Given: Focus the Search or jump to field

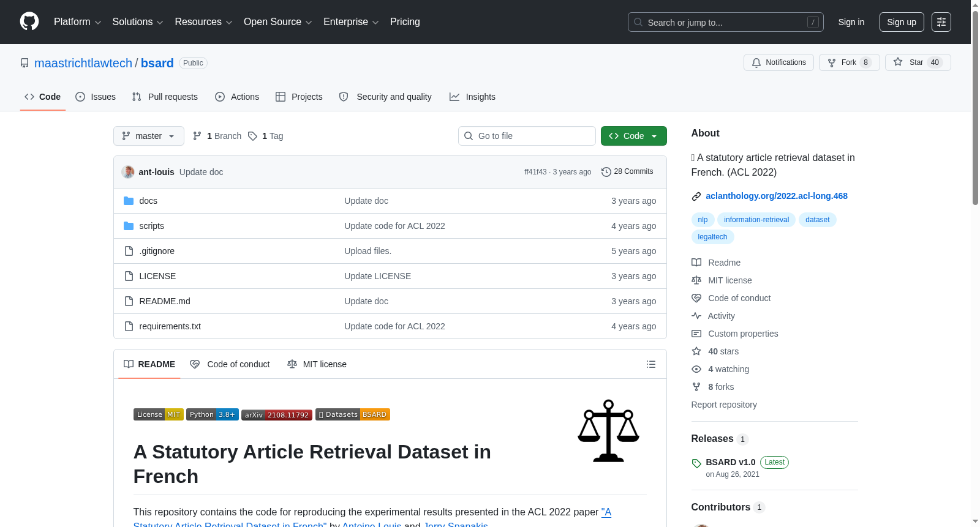Looking at the screenshot, I should 725,22.
